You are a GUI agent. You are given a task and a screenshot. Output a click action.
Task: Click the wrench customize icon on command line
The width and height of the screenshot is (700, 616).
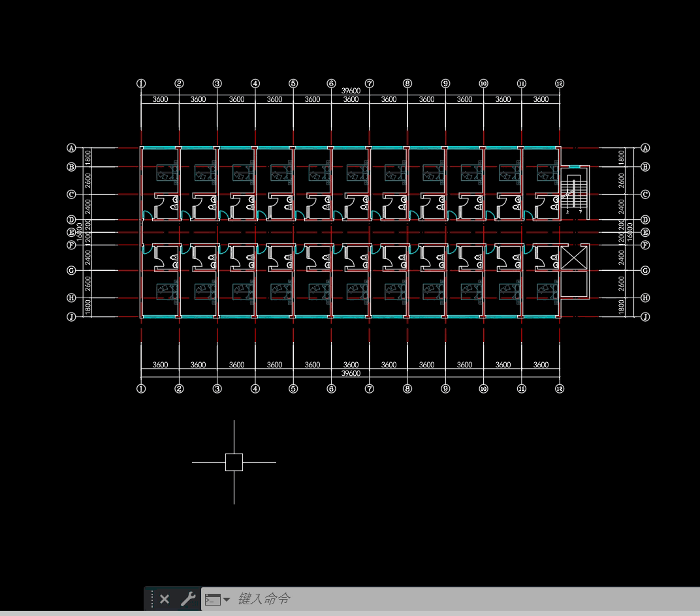point(188,599)
